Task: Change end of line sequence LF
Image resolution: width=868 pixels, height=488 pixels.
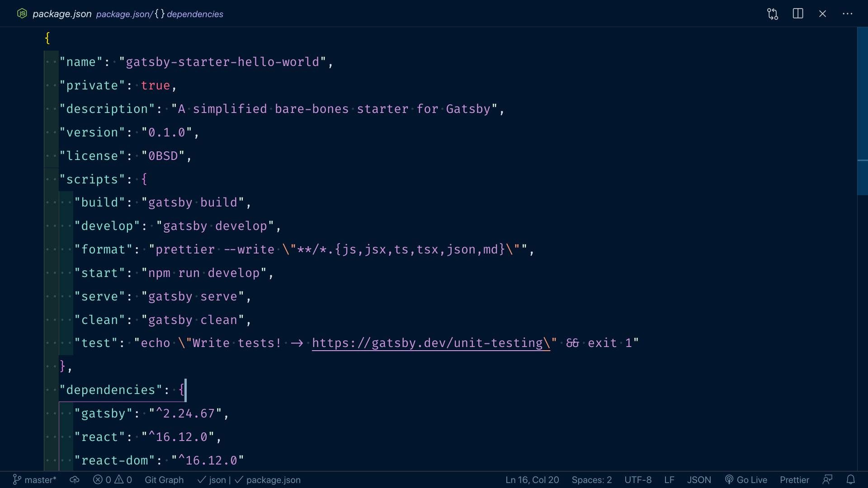Action: pos(670,480)
